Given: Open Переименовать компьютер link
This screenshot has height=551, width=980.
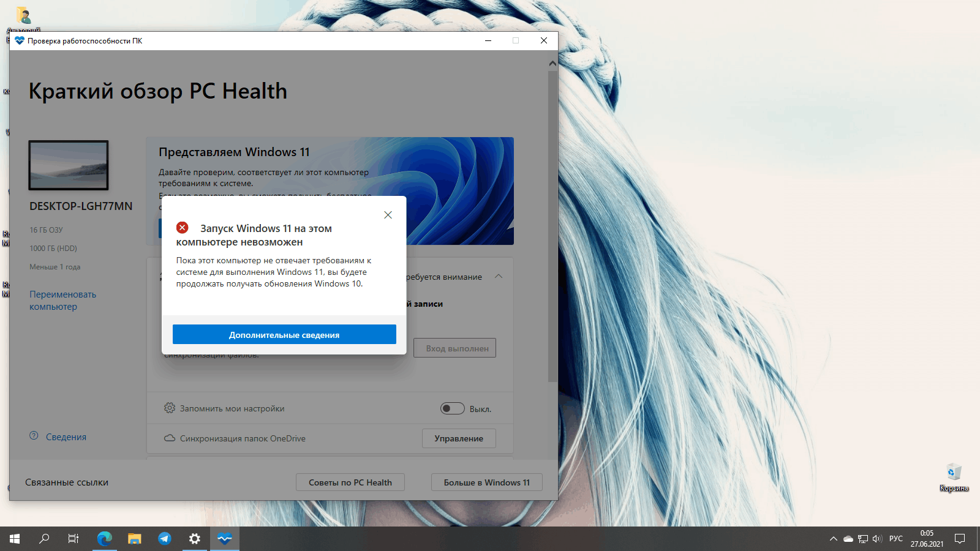Looking at the screenshot, I should click(x=62, y=301).
